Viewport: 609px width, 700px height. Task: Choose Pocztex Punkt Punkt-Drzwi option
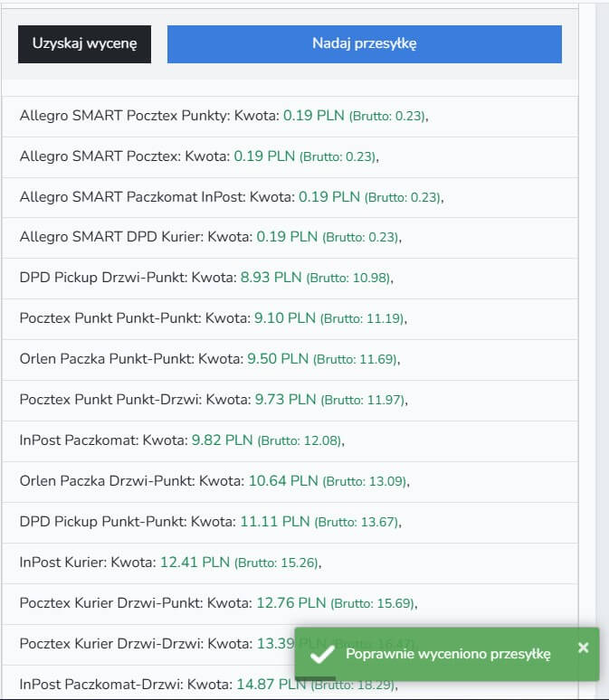(x=214, y=400)
